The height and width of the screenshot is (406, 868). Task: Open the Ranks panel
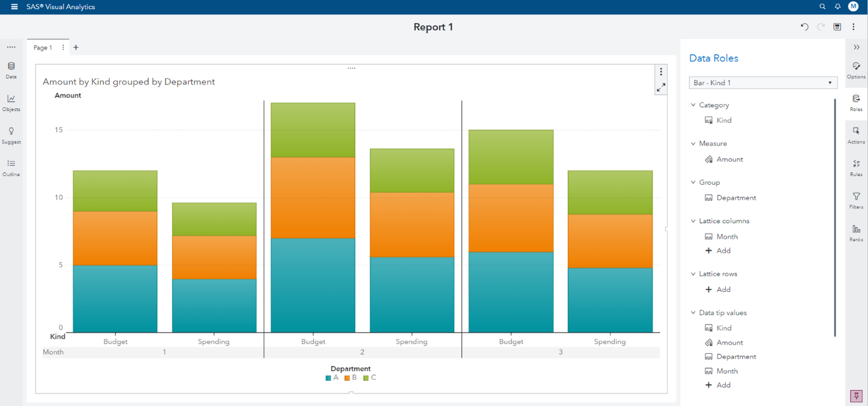tap(856, 233)
